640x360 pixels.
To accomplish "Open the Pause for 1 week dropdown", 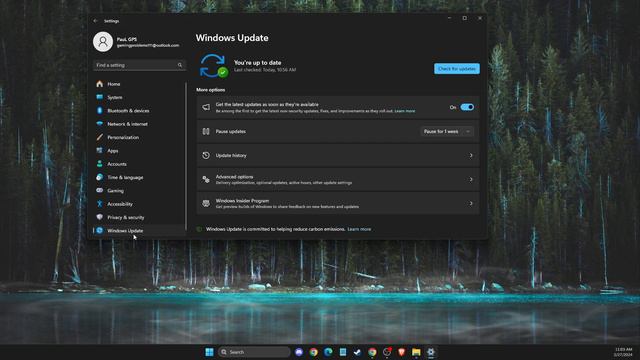I will pos(447,131).
